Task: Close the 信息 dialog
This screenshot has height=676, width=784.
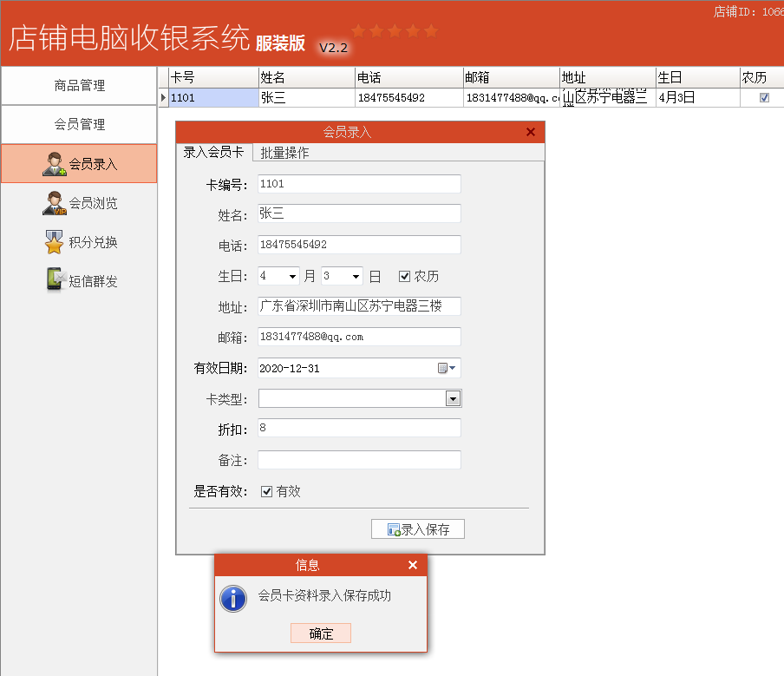Action: coord(413,565)
